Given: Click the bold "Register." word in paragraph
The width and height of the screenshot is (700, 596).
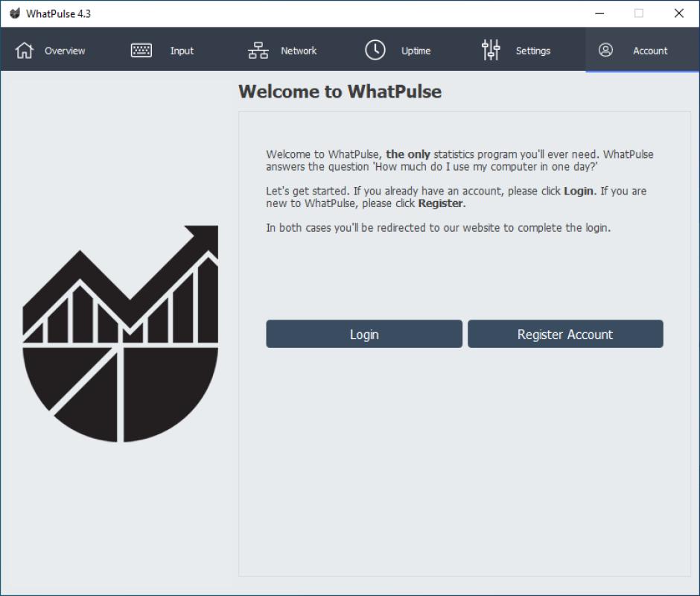Looking at the screenshot, I should pyautogui.click(x=442, y=203).
